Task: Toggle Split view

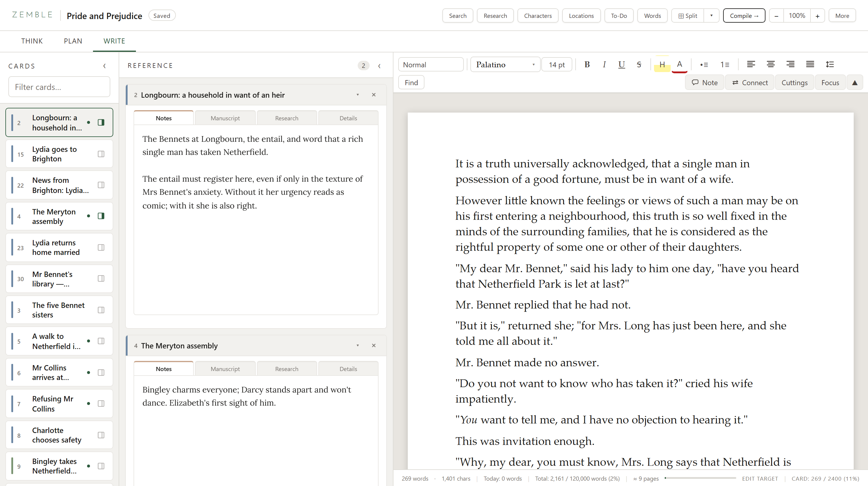Action: tap(688, 15)
